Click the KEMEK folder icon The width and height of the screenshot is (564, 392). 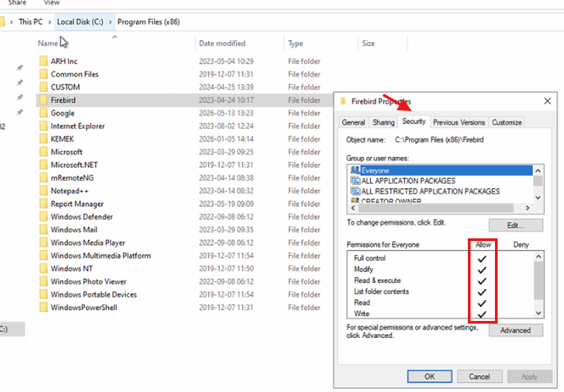click(x=43, y=139)
